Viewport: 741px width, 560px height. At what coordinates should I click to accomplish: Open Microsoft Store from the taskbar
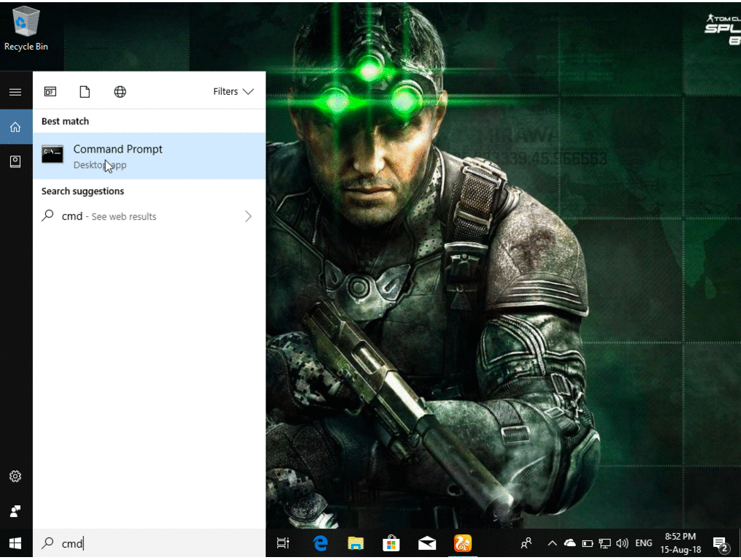click(391, 543)
